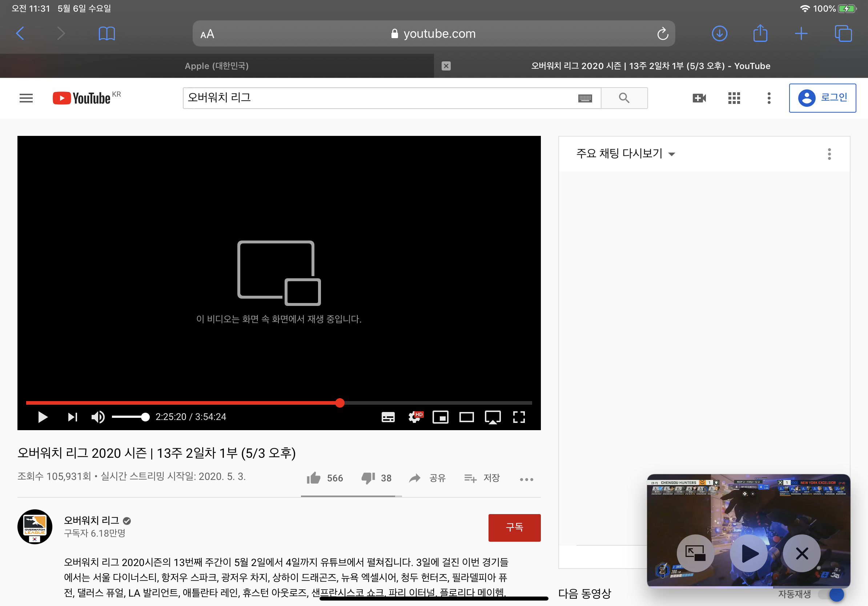
Task: Show all open Safari tabs
Action: (x=843, y=34)
